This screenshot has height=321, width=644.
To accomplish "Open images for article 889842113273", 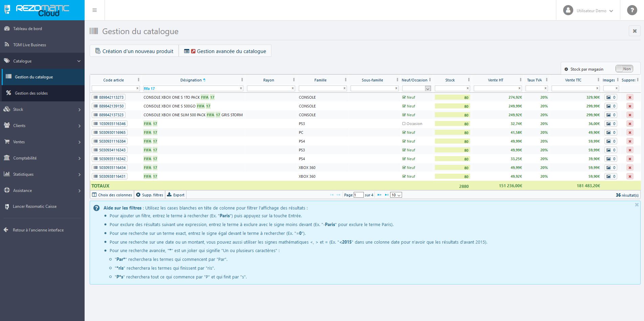I will click(x=611, y=97).
